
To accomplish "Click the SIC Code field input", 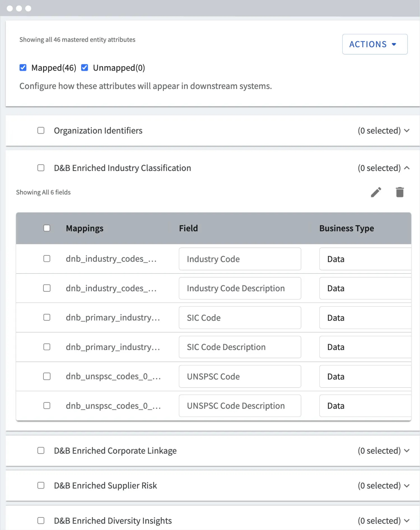I will [240, 318].
